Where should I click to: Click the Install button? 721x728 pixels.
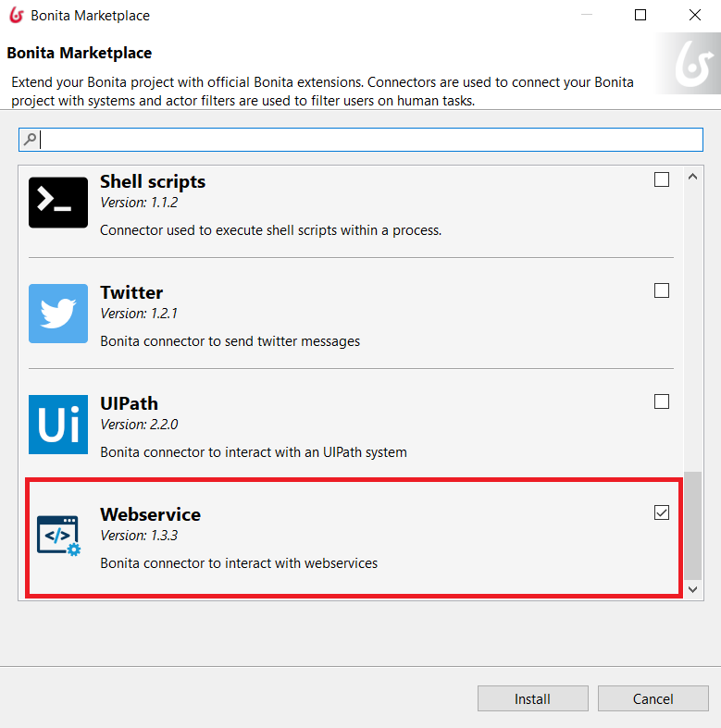533,698
